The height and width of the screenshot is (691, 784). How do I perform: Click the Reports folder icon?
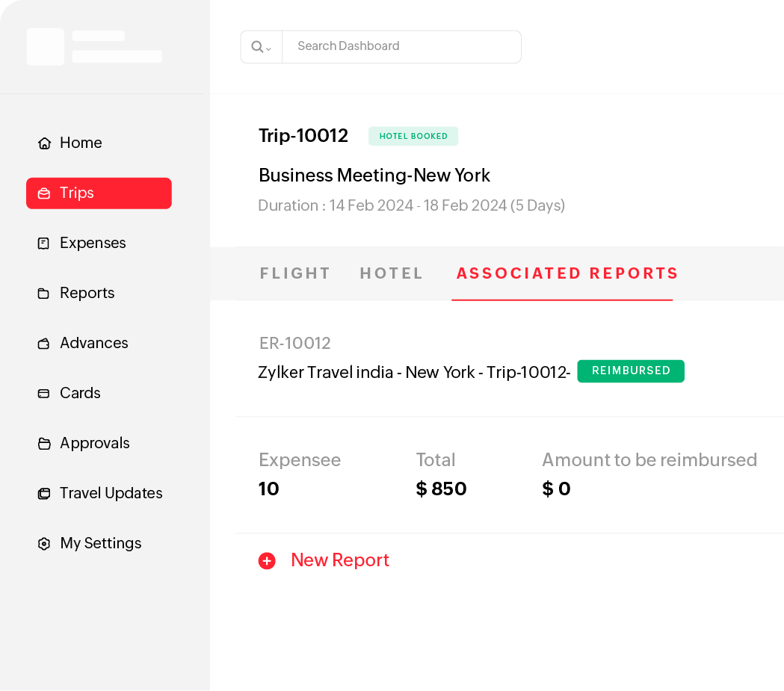coord(44,294)
